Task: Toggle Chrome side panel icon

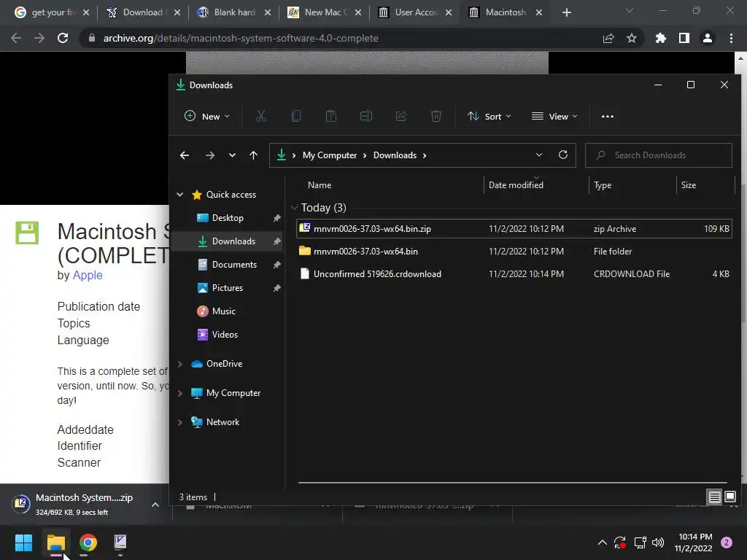Action: 684,38
